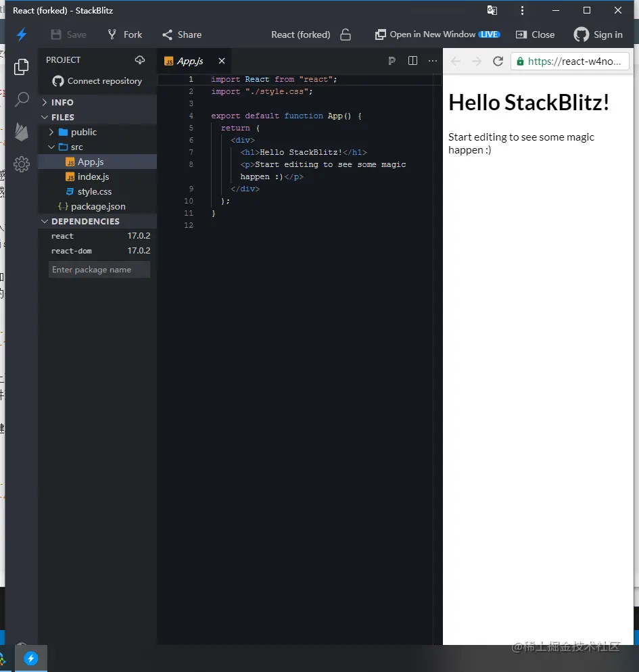Go back in preview browser

(x=456, y=62)
